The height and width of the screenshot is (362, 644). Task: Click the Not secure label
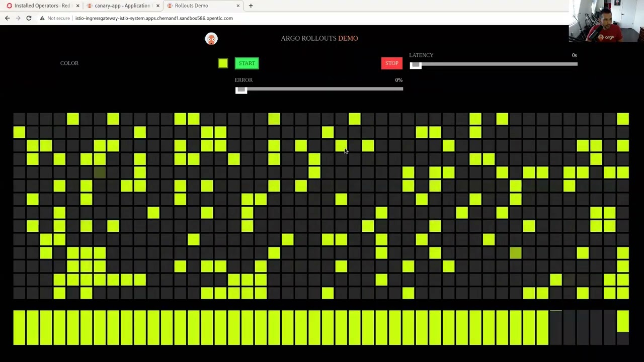tap(58, 18)
